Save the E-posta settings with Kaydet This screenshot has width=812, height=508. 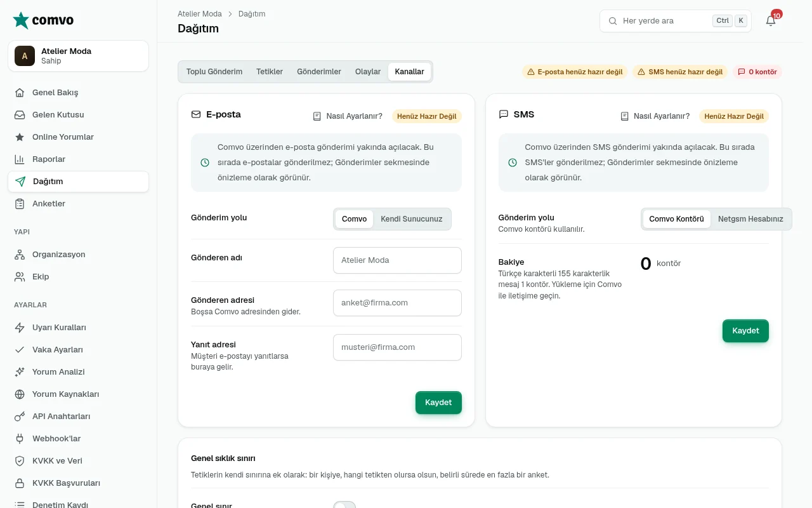[x=438, y=403]
